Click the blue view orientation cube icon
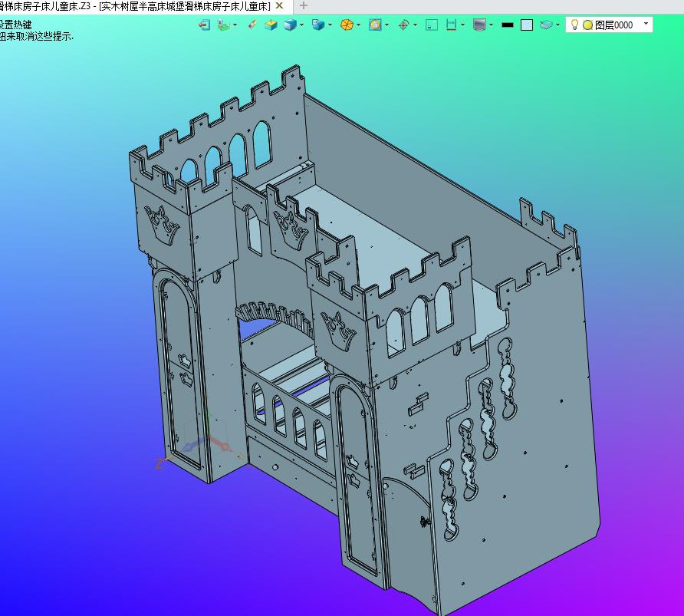 tap(318, 25)
